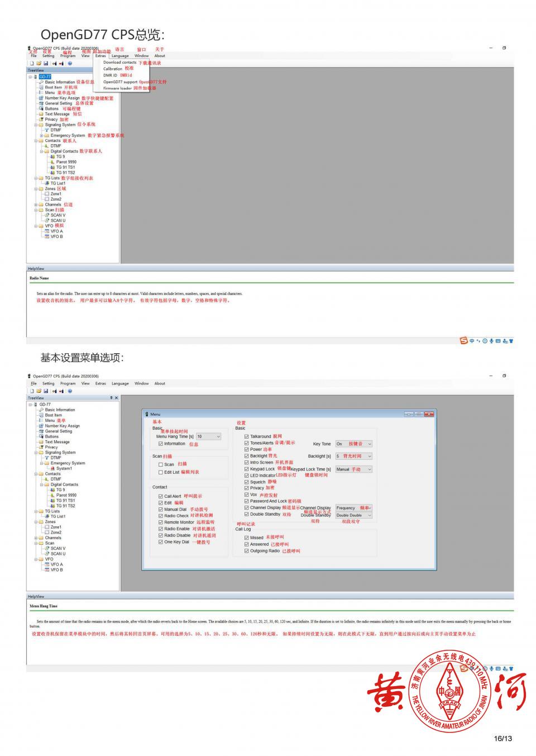Screen dimensions: 536x756
Task: Toggle the One Key Dial checkbox
Action: [161, 542]
